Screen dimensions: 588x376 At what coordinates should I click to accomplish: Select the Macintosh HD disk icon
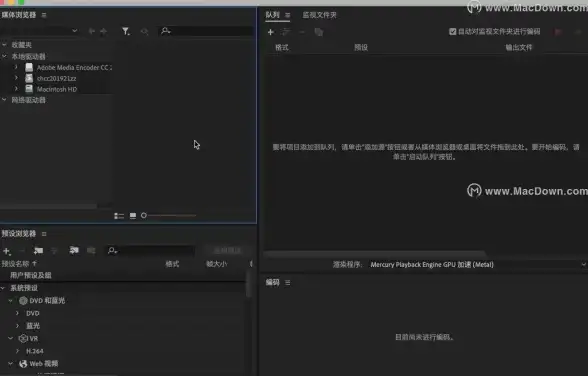click(29, 89)
